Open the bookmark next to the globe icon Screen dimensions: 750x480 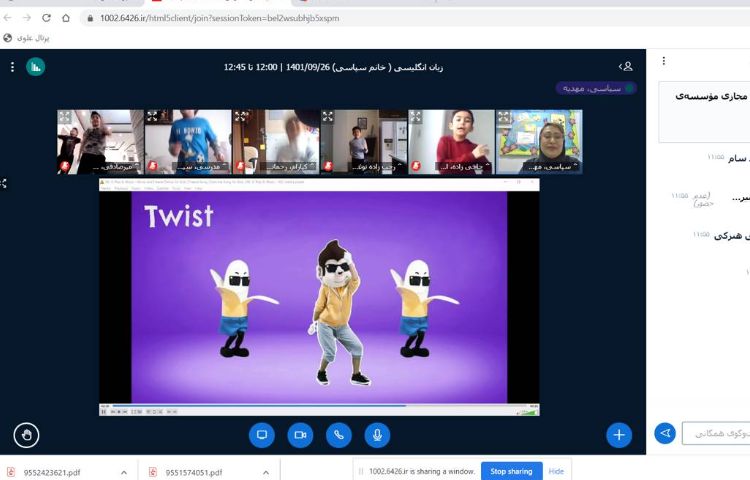tap(28, 38)
